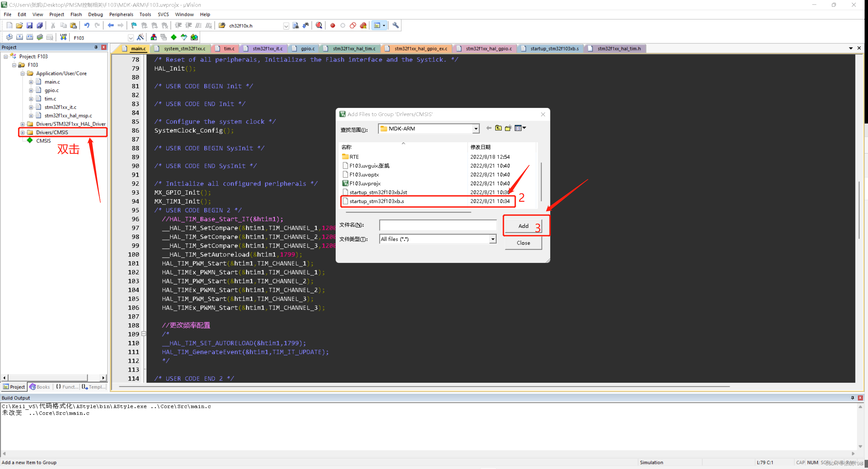This screenshot has height=469, width=868.
Task: Save the current file
Action: pyautogui.click(x=29, y=25)
